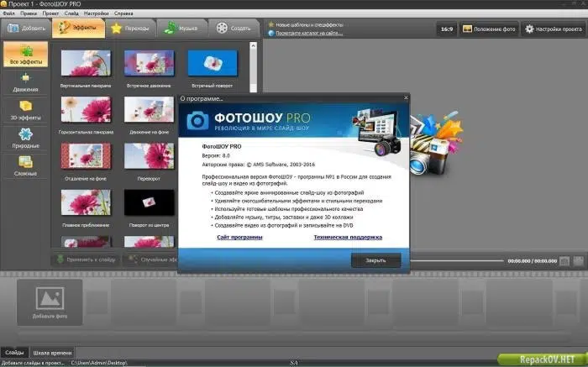Select the Вертикальная панорама effect thumbnail
Image resolution: width=588 pixels, height=367 pixels.
point(86,63)
